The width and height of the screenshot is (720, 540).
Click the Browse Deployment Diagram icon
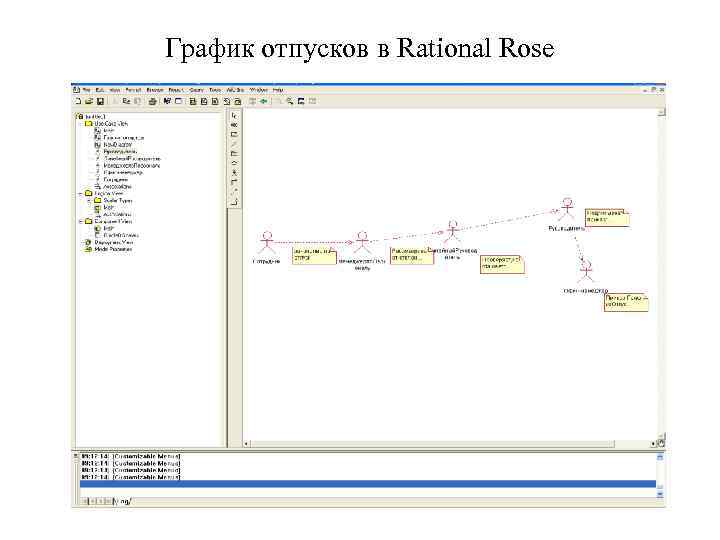point(237,101)
